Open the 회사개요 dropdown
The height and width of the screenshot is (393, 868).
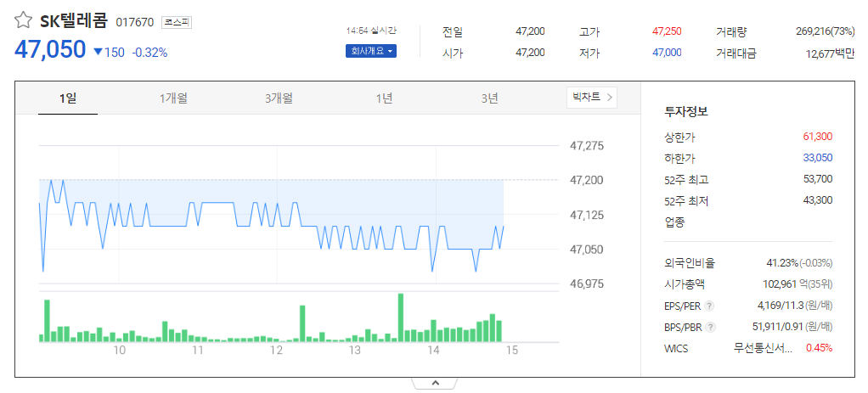tap(371, 52)
